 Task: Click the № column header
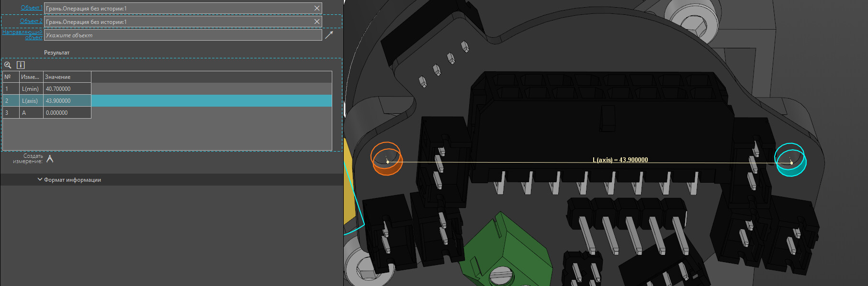tap(11, 77)
